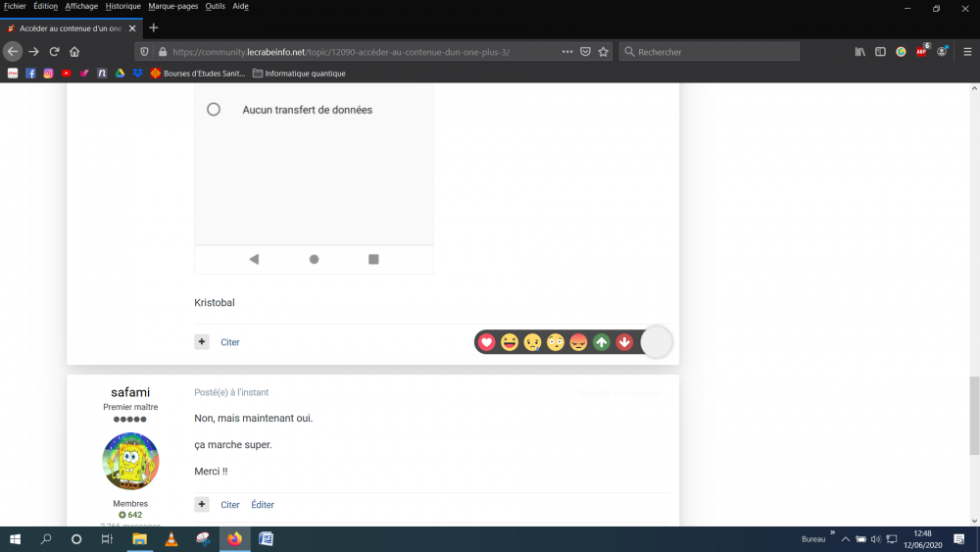Open the Windows Start menu
Screen dimensions: 980x552
pos(15,539)
